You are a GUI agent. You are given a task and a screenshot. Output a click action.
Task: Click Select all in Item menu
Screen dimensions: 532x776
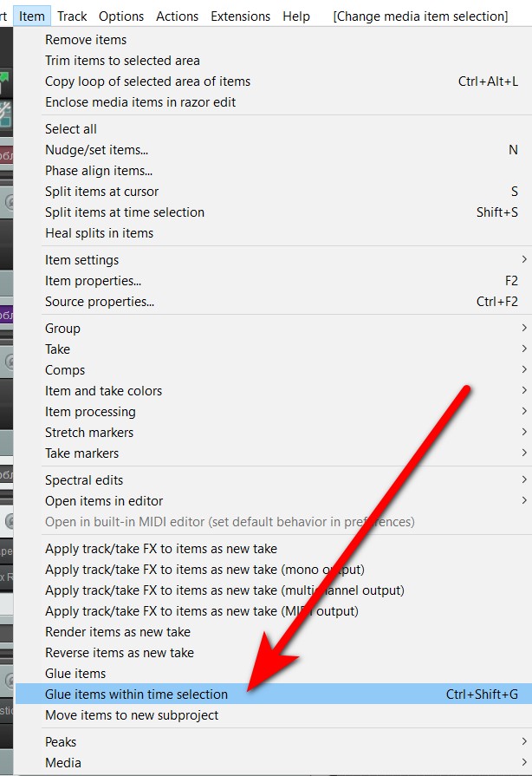click(71, 129)
